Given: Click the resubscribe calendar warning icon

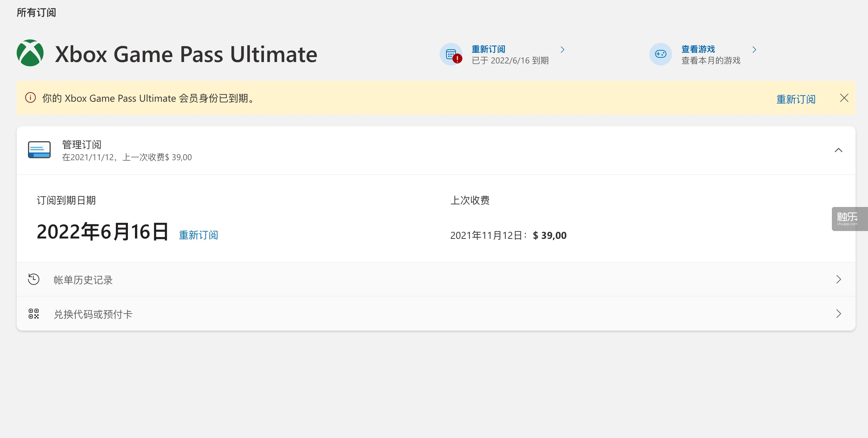Looking at the screenshot, I should click(451, 54).
